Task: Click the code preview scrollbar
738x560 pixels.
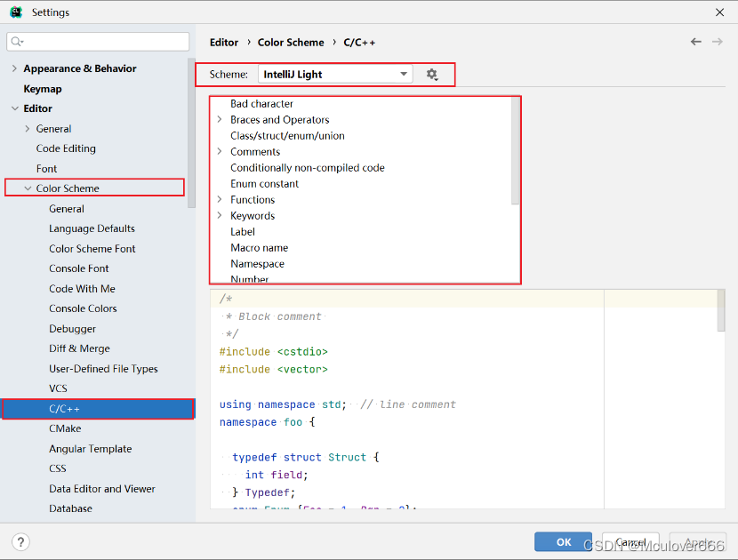Action: click(x=720, y=310)
